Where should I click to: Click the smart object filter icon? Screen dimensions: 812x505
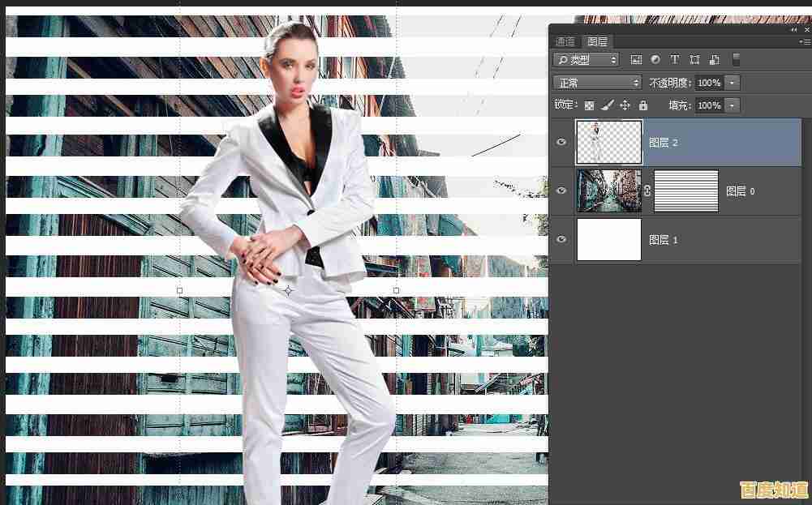(715, 60)
